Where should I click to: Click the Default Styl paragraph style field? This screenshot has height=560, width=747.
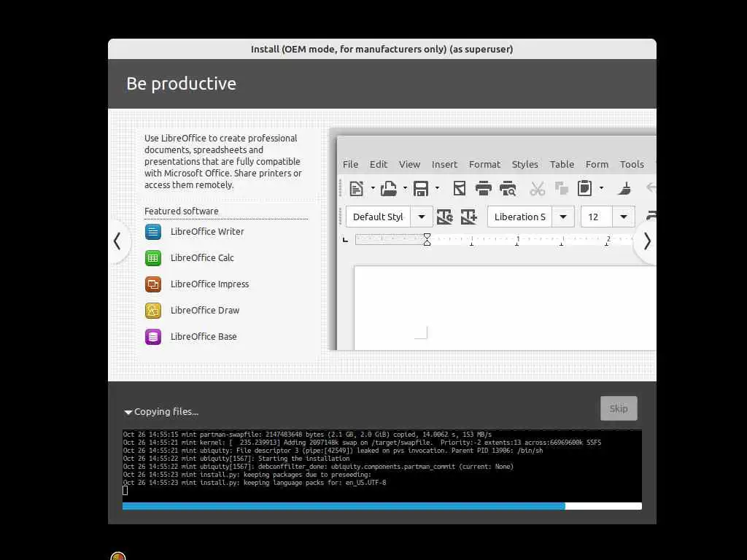click(x=379, y=217)
